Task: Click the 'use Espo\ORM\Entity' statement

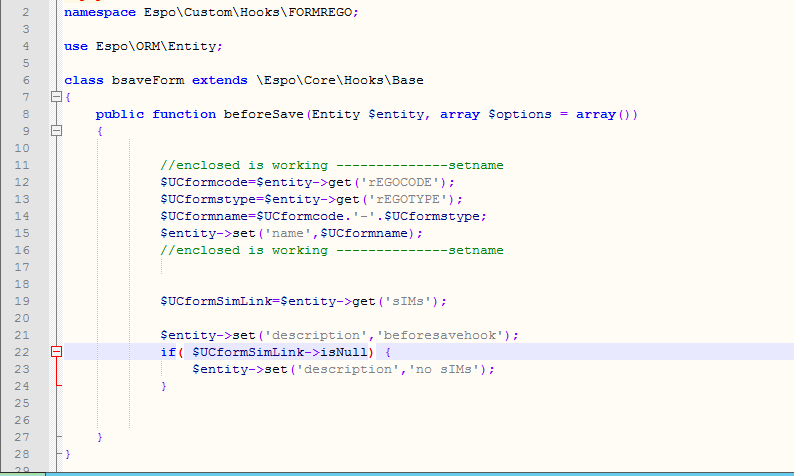Action: [x=143, y=46]
